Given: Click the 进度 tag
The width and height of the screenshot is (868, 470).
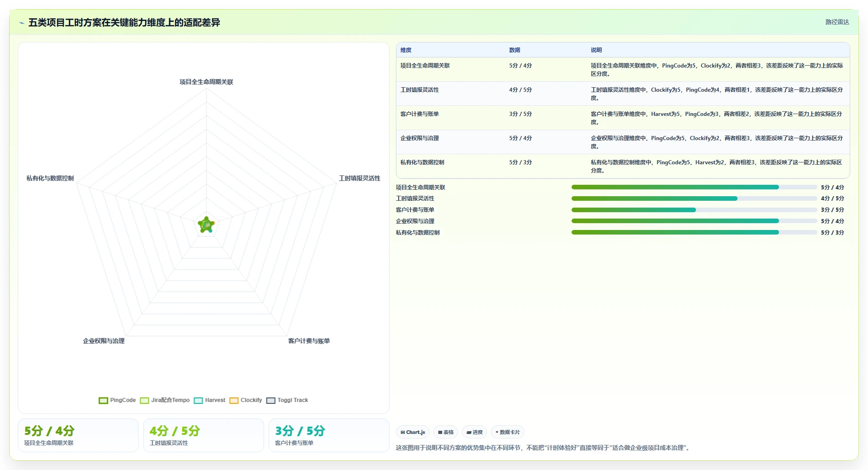Looking at the screenshot, I should coord(474,432).
